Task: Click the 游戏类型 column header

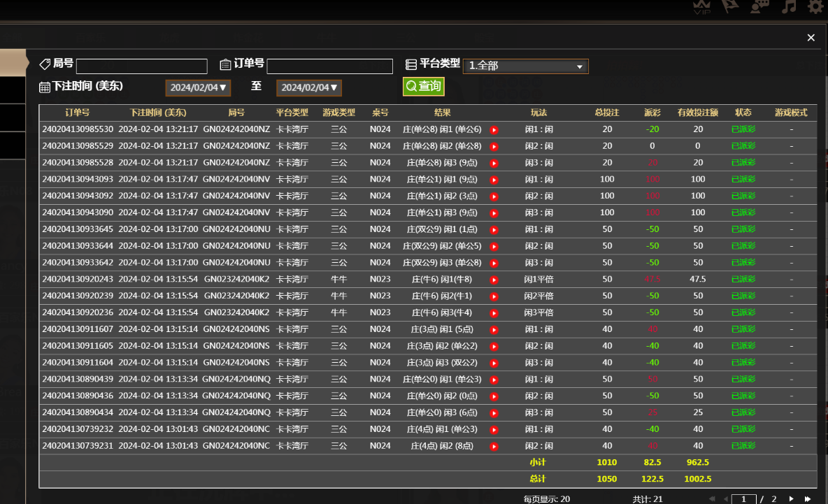Action: click(339, 113)
